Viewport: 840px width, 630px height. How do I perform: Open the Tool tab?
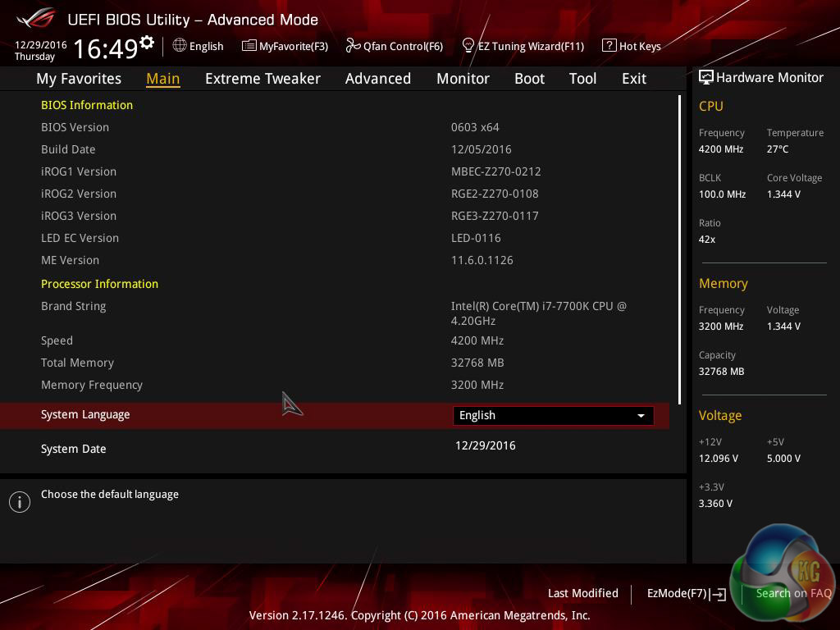pyautogui.click(x=582, y=79)
